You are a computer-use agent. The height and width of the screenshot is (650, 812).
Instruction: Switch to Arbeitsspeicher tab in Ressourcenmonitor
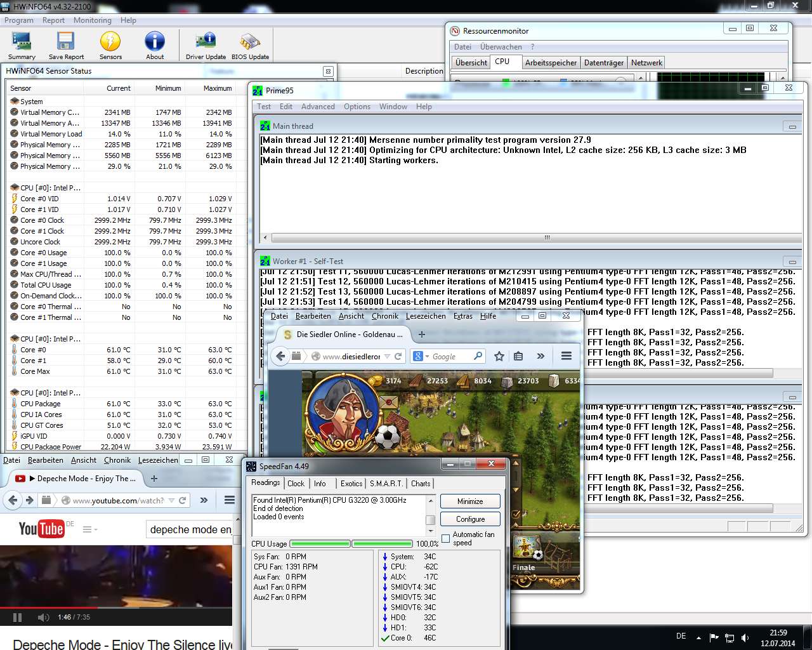[551, 63]
